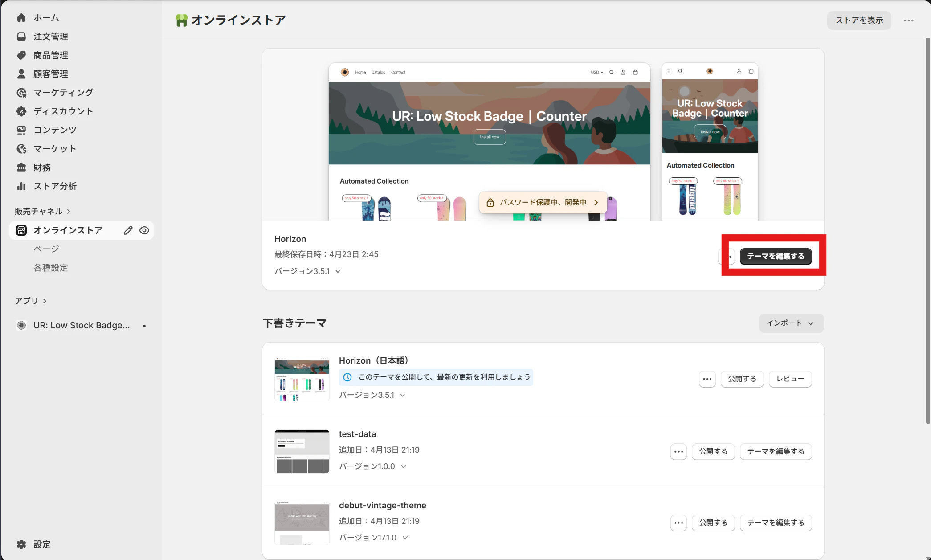Click the green store icon in page header
This screenshot has height=560, width=931.
(x=181, y=20)
